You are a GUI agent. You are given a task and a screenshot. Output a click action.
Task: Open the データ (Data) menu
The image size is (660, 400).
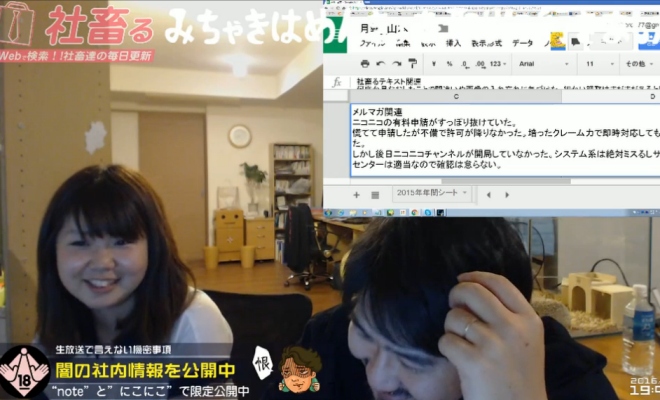coord(523,43)
